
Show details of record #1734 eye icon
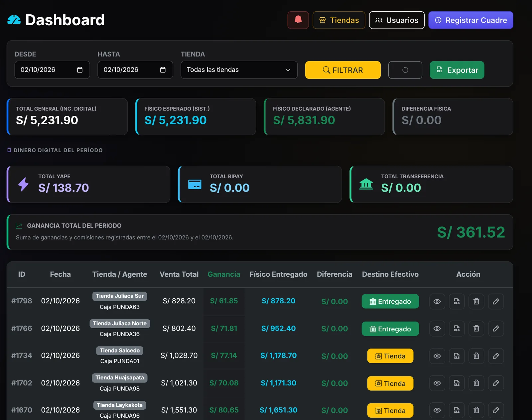[x=437, y=356]
